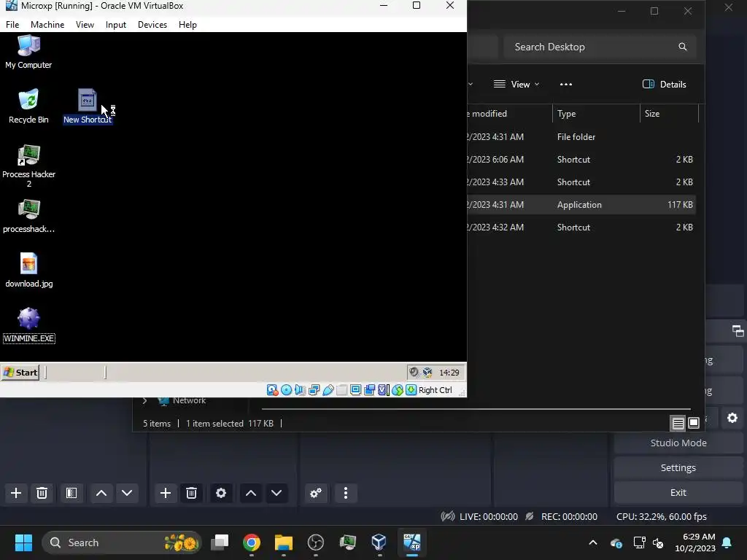The height and width of the screenshot is (560, 747).
Task: Click the VirtualBox display indicator
Action: [x=355, y=390]
